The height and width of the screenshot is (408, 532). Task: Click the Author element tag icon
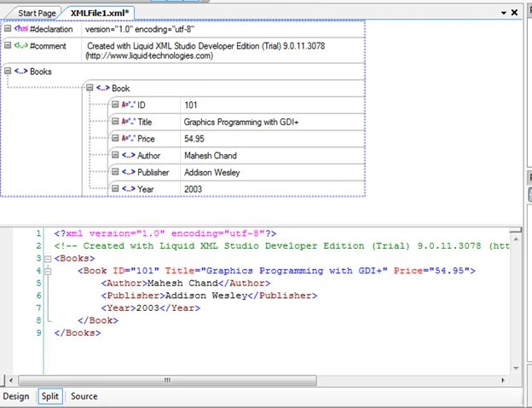(129, 155)
